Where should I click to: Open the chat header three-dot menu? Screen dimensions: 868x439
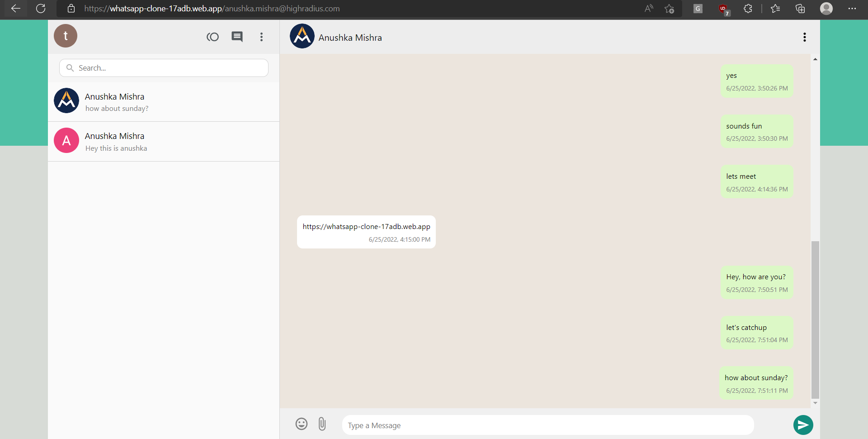tap(805, 37)
